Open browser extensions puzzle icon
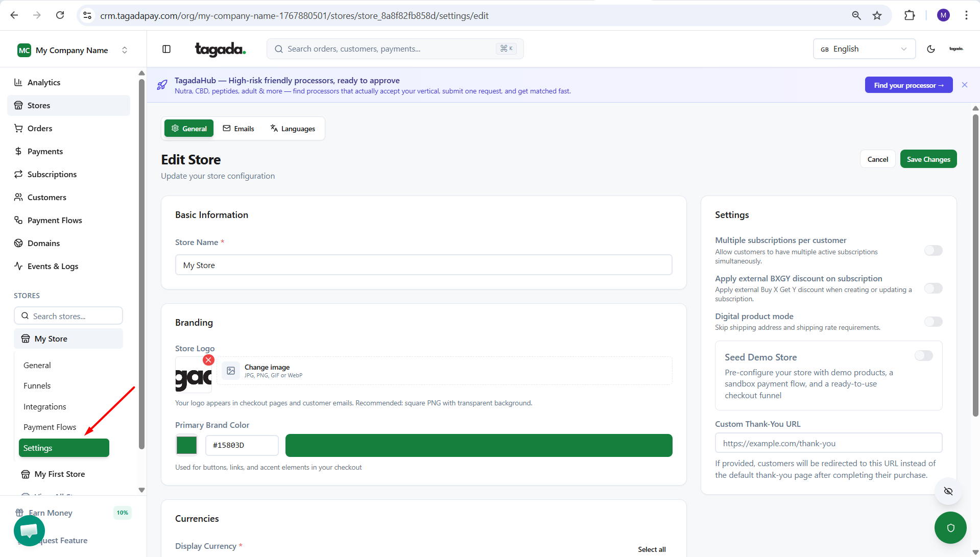 click(x=909, y=15)
